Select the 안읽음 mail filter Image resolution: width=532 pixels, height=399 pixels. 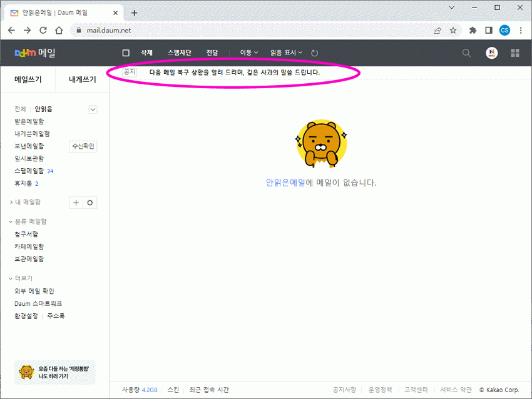43,109
